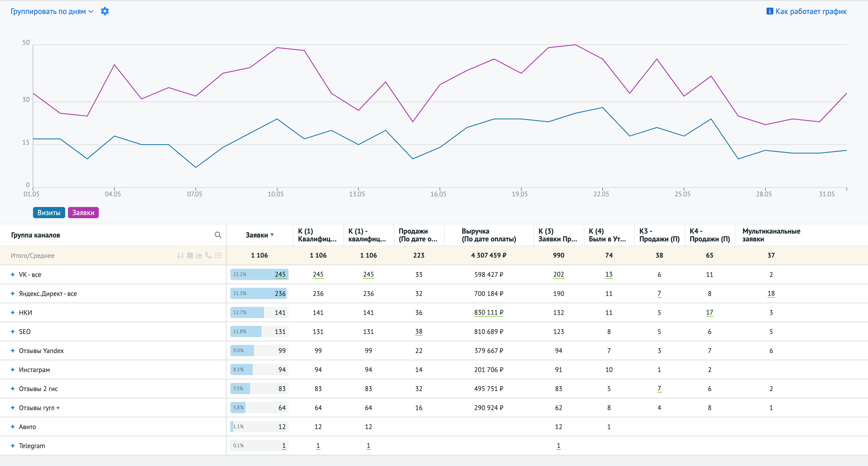
Task: Sort by Выручка (По дате оплаты) column
Action: 488,235
